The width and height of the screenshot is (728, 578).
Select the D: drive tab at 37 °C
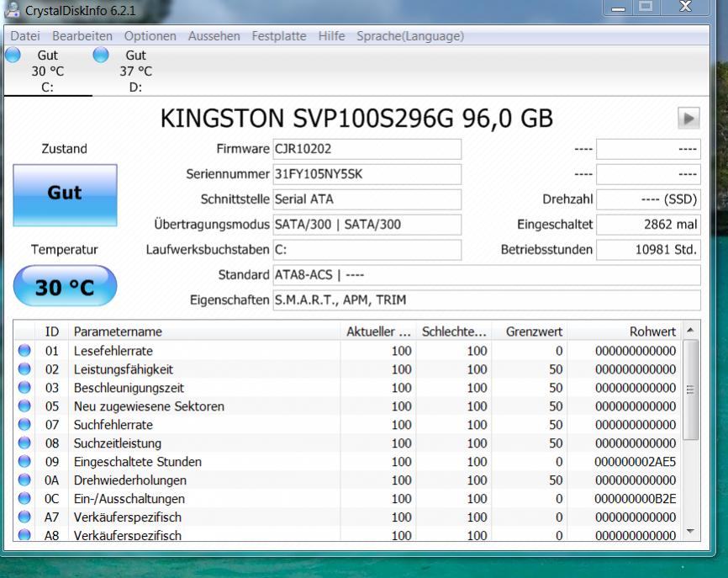pyautogui.click(x=135, y=71)
